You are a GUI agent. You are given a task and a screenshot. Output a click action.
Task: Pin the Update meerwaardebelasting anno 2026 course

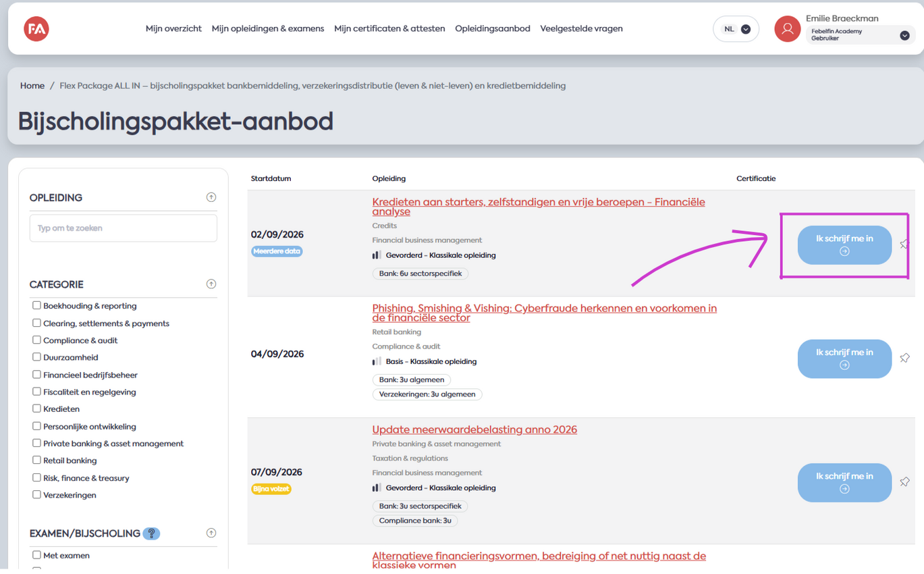click(x=904, y=482)
